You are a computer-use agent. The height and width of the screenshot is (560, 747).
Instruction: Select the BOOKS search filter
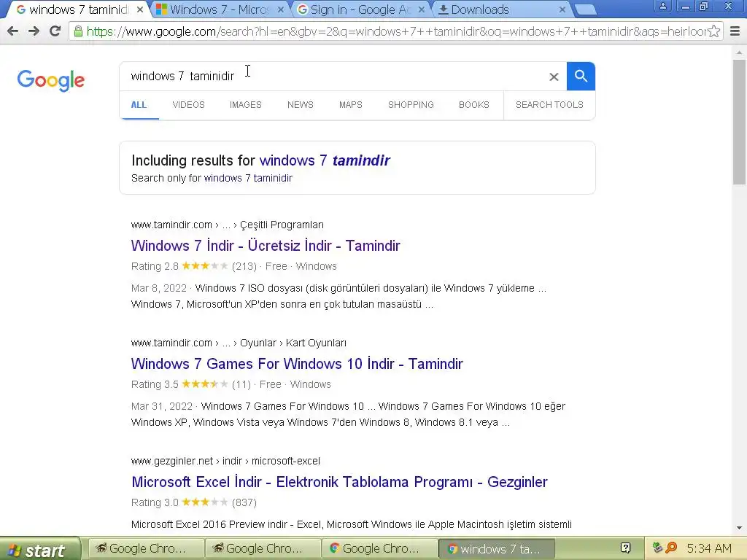tap(474, 105)
